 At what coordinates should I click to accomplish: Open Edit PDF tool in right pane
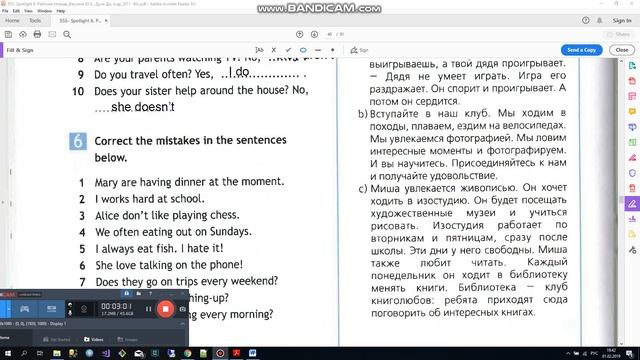(x=632, y=96)
